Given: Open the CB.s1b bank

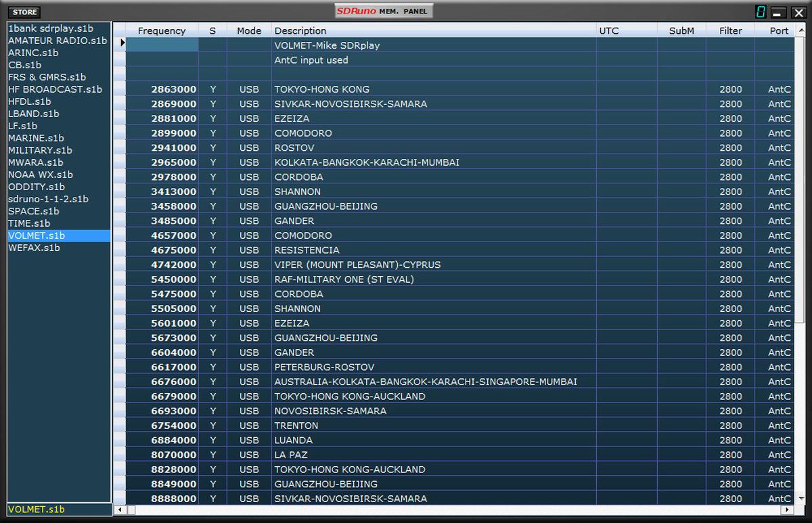Looking at the screenshot, I should click(x=24, y=65).
